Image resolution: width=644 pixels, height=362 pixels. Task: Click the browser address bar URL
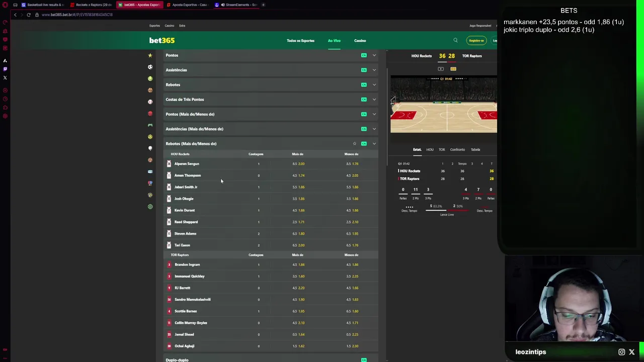click(77, 15)
